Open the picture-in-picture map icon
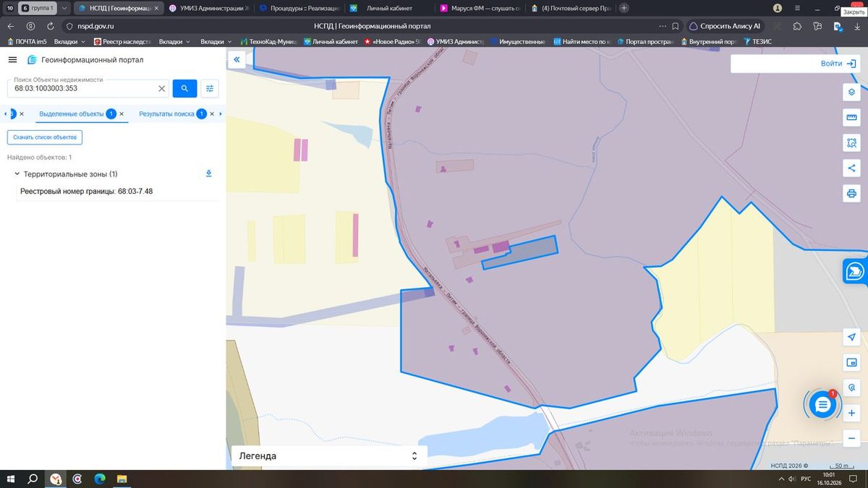 point(851,362)
